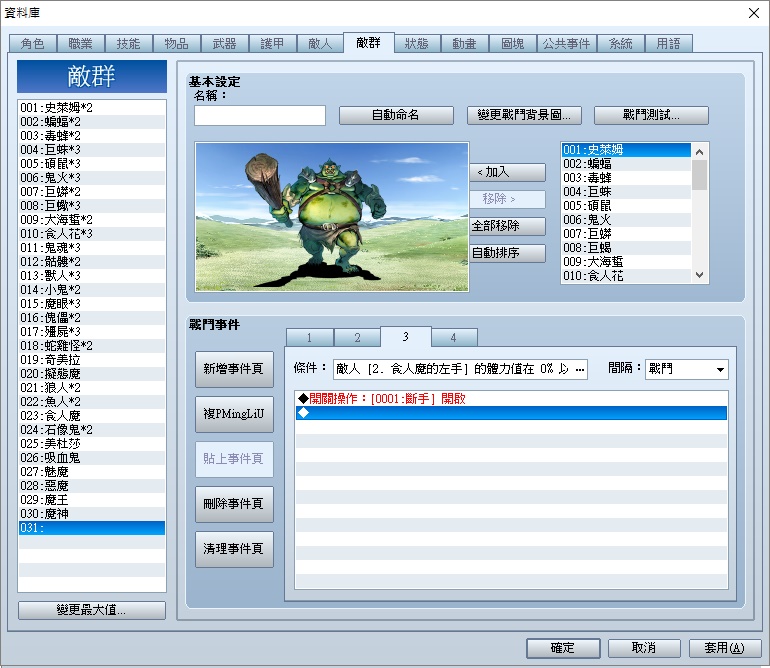The height and width of the screenshot is (668, 770).
Task: Click the enemy list scroll-down arrow
Action: point(700,275)
